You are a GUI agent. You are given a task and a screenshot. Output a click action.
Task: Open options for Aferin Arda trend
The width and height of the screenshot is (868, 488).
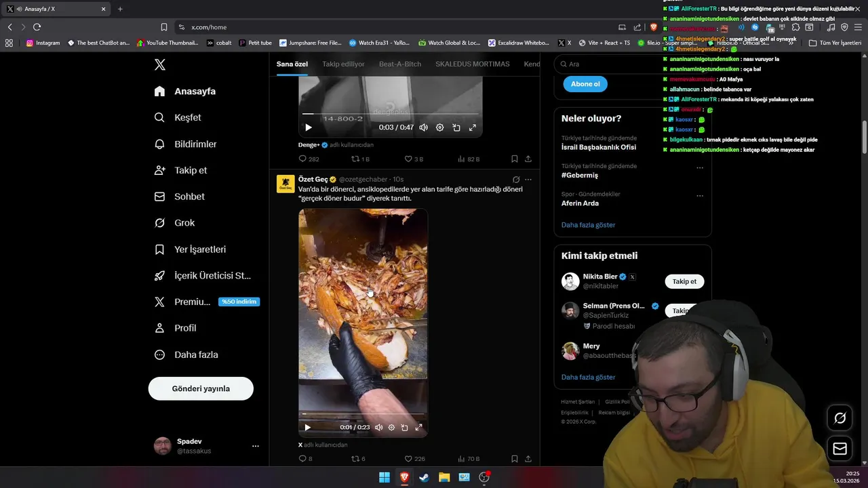pyautogui.click(x=700, y=196)
